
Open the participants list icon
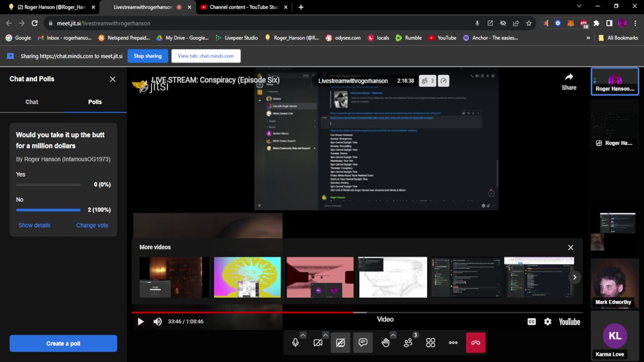pos(408,343)
